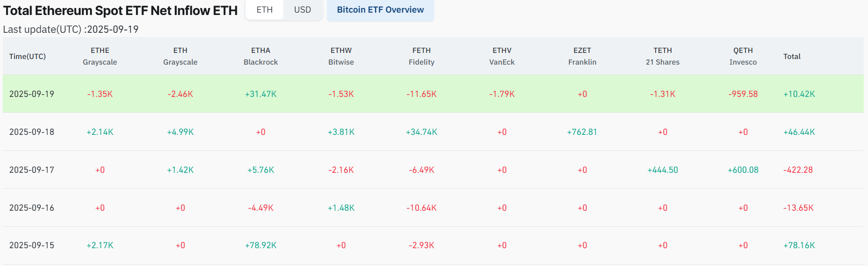
Task: Switch the unit toggle to USD
Action: pos(302,10)
